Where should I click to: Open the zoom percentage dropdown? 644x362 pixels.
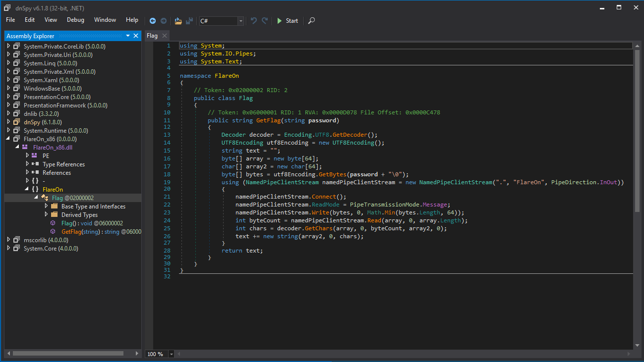(x=172, y=354)
